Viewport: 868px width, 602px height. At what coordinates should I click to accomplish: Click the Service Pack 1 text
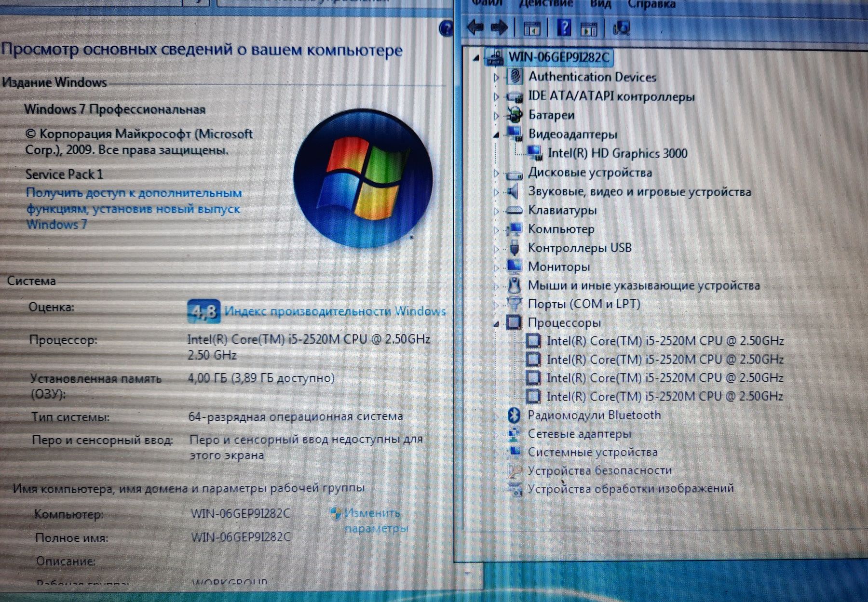64,174
